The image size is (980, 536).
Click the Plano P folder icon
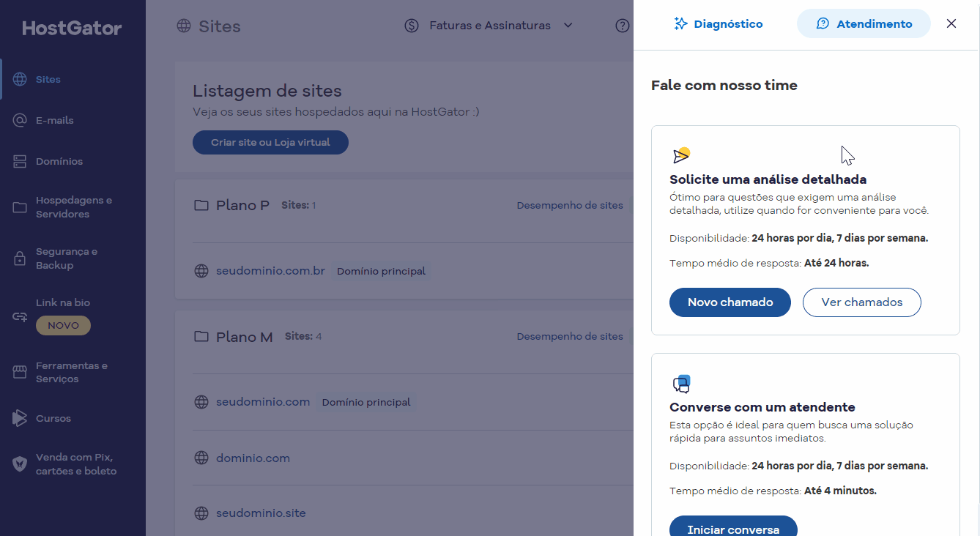tap(201, 205)
